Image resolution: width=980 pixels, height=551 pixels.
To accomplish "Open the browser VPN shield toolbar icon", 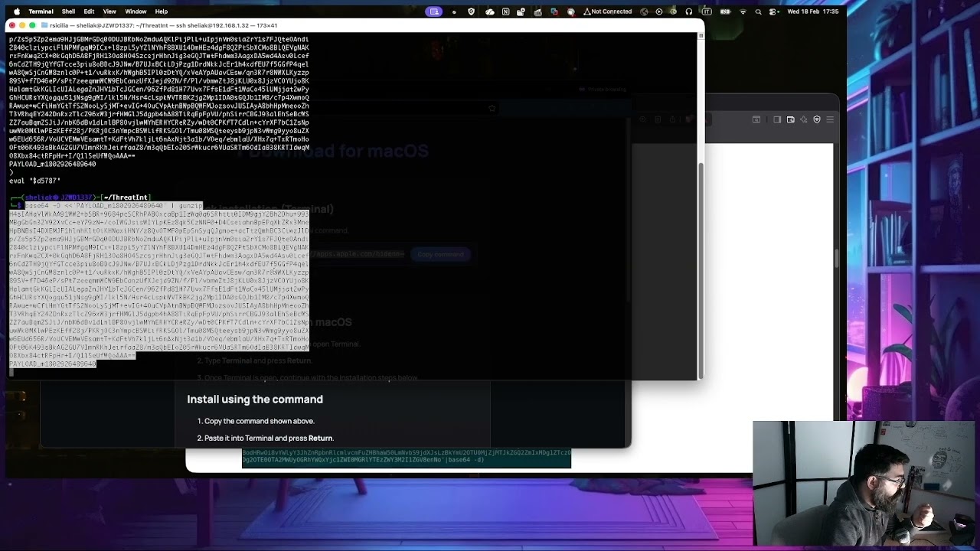I will pyautogui.click(x=817, y=119).
